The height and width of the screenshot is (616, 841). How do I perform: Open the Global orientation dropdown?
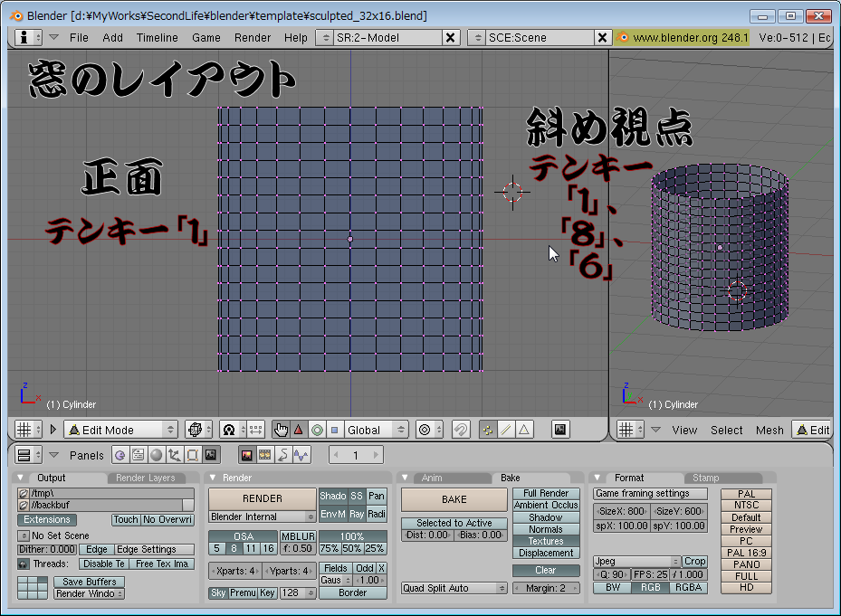(377, 430)
